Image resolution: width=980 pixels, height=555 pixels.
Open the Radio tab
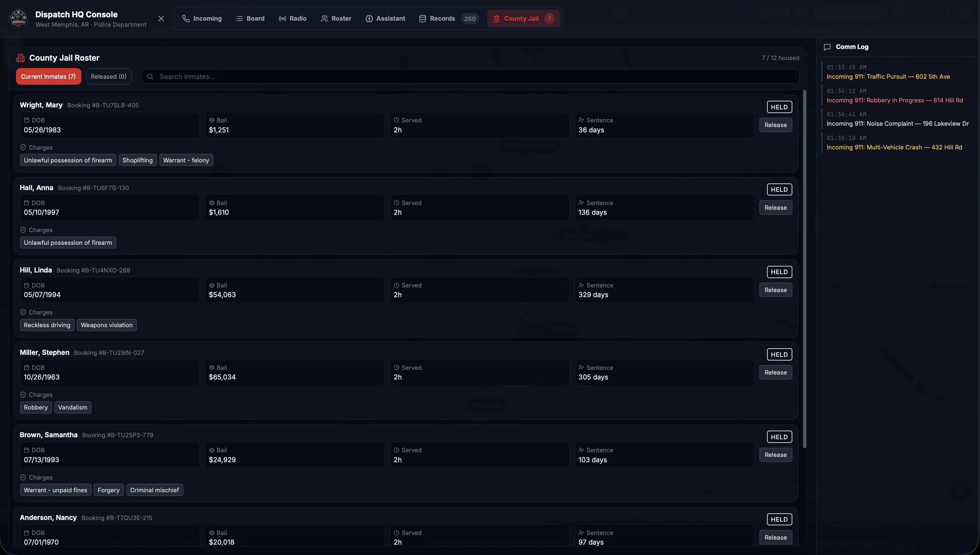click(293, 18)
